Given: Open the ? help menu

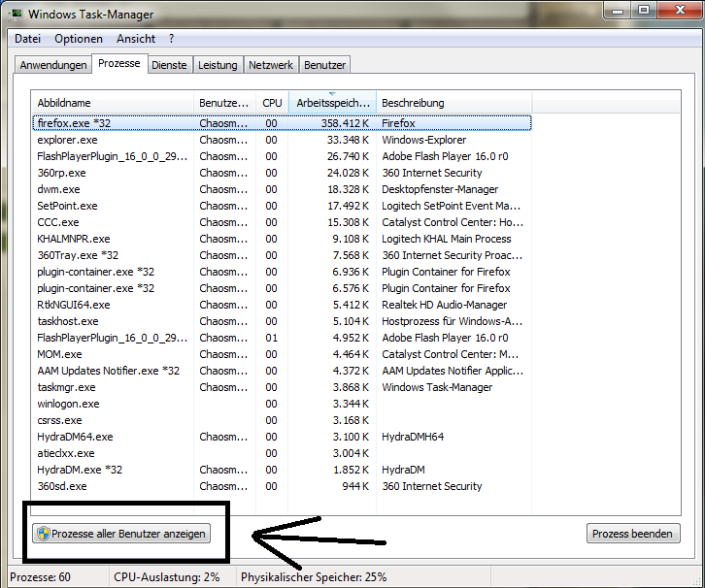Looking at the screenshot, I should click(172, 39).
